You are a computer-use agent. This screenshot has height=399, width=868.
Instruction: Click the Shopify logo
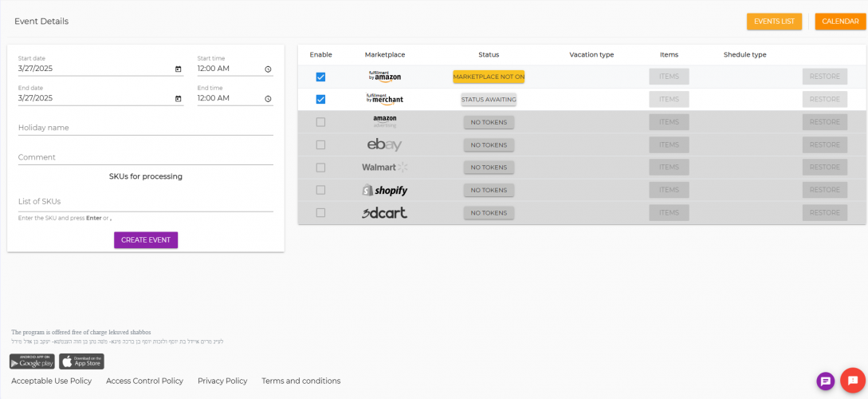385,190
